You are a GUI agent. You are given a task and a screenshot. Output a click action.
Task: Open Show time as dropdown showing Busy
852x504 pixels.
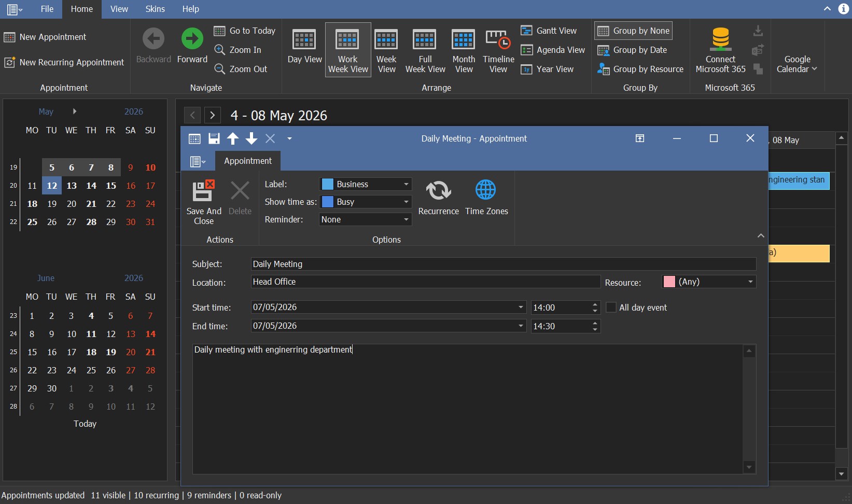(407, 202)
